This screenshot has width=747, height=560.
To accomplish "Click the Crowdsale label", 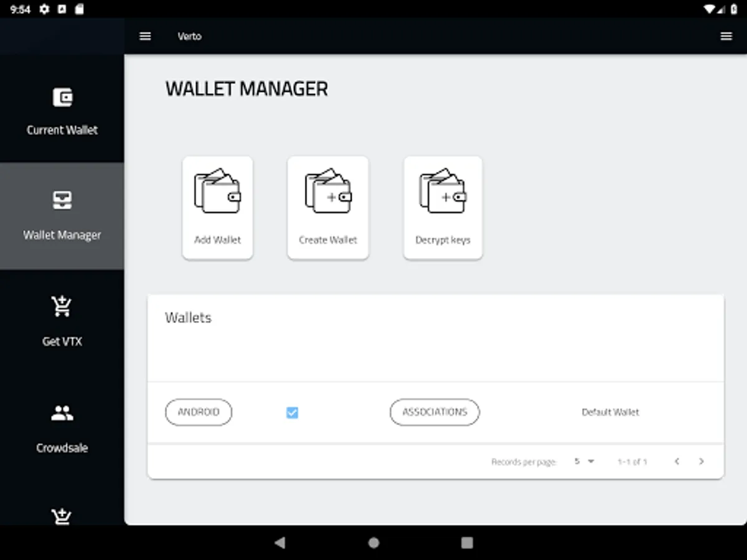I will coord(62,448).
